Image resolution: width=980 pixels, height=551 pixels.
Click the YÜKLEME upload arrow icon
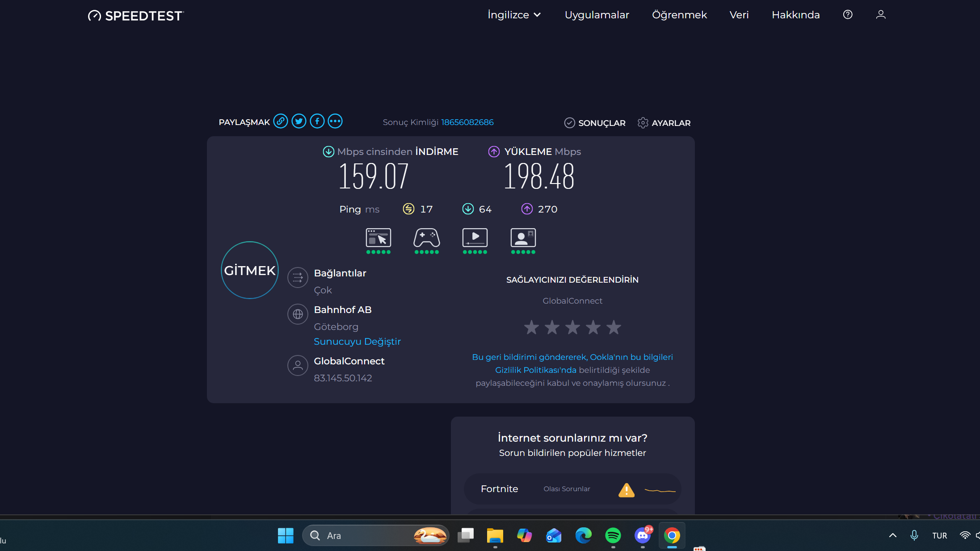[494, 152]
